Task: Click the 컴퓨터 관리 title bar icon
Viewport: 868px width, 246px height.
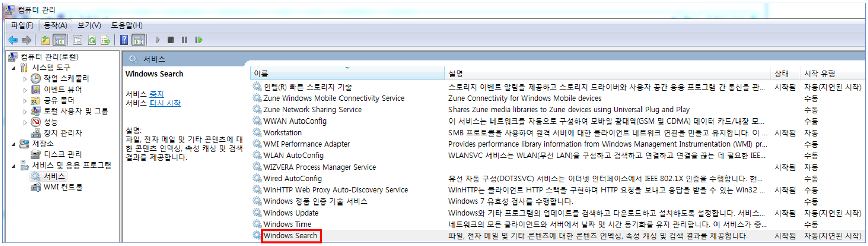Action: (x=9, y=10)
